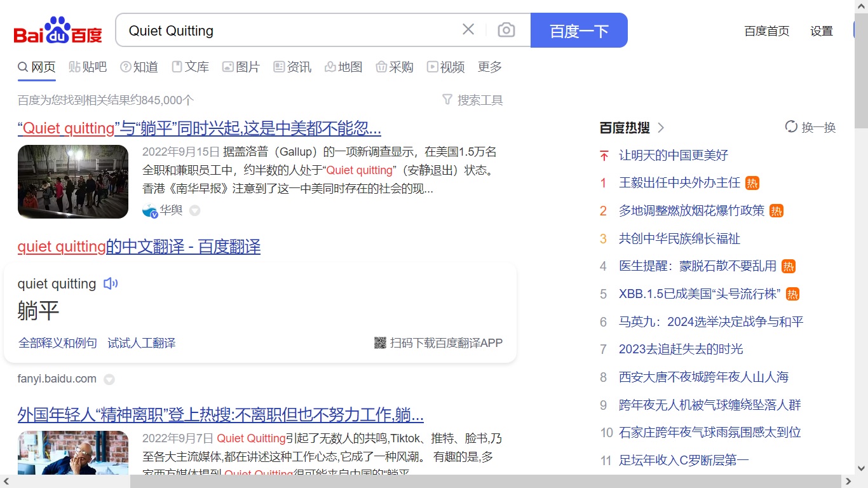Click the thumbnail of man with glasses

tap(73, 453)
